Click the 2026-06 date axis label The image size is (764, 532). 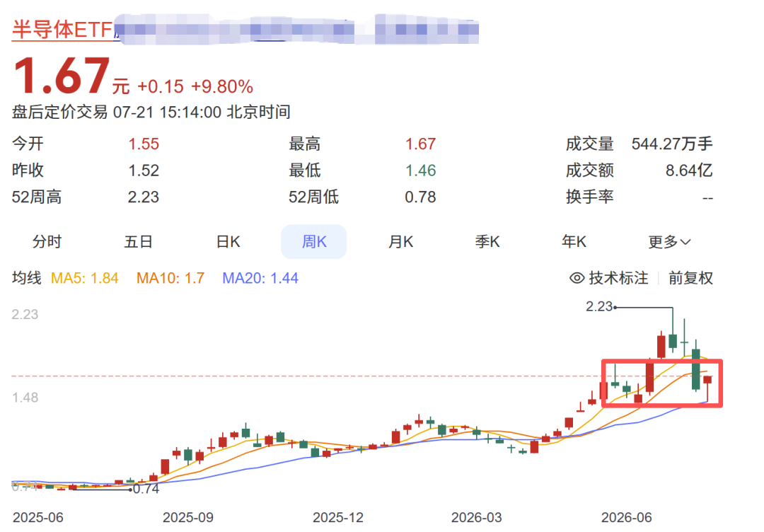point(627,517)
